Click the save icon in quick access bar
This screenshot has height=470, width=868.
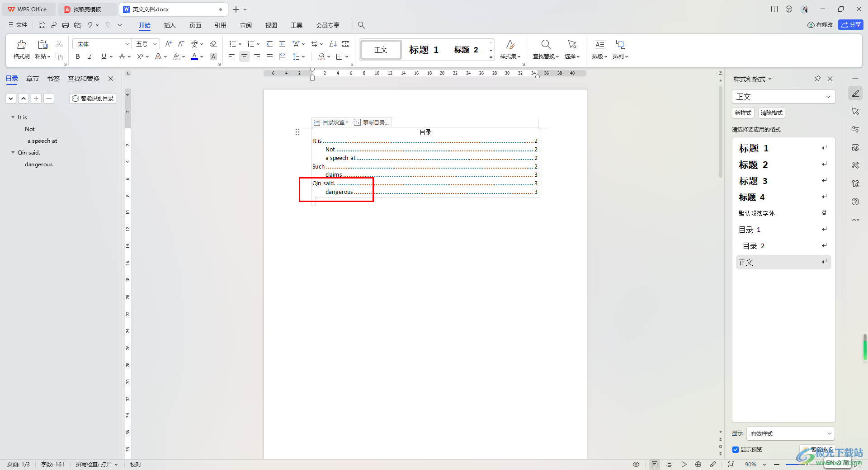tap(42, 25)
